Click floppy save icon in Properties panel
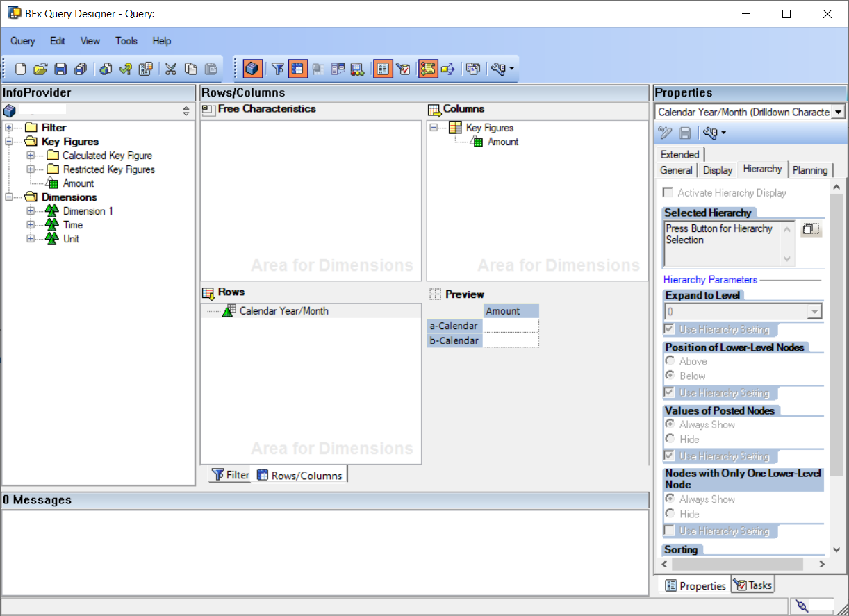 point(685,133)
